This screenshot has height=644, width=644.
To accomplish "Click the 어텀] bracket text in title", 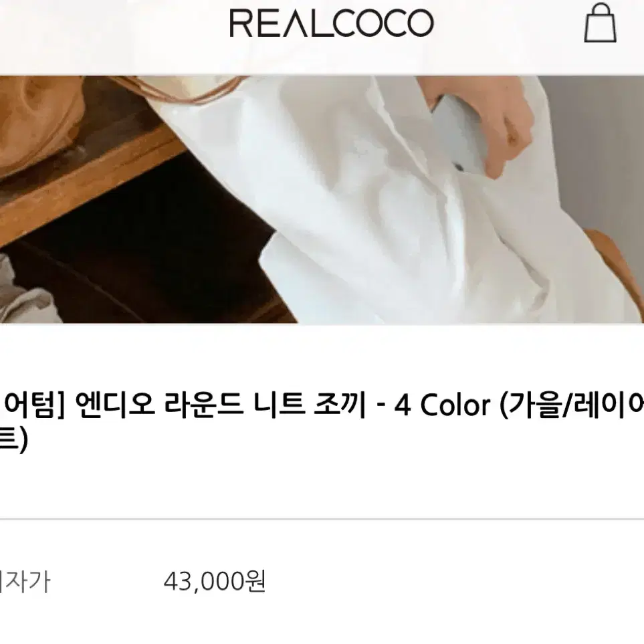I will (33, 405).
